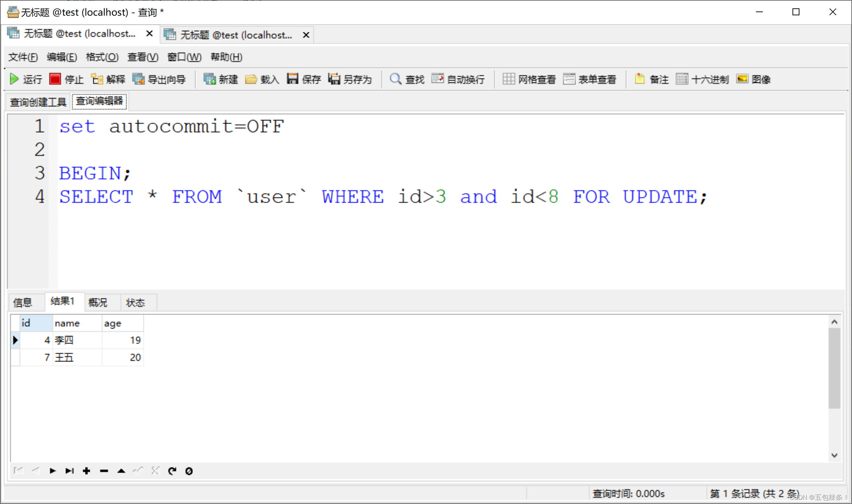This screenshot has height=504, width=852.
Task: Activate the second 无标题 @test query tab
Action: [x=236, y=35]
